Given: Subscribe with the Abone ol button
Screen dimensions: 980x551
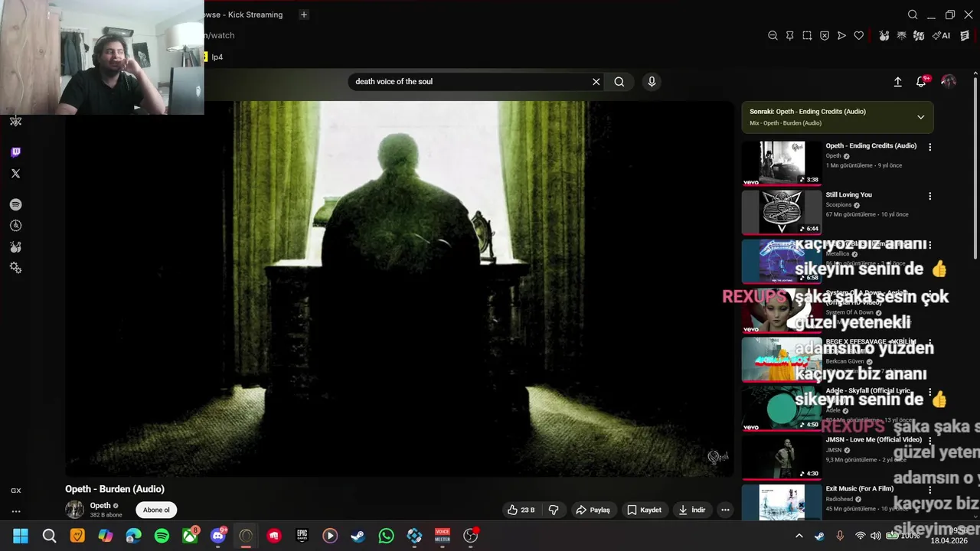Looking at the screenshot, I should [156, 510].
